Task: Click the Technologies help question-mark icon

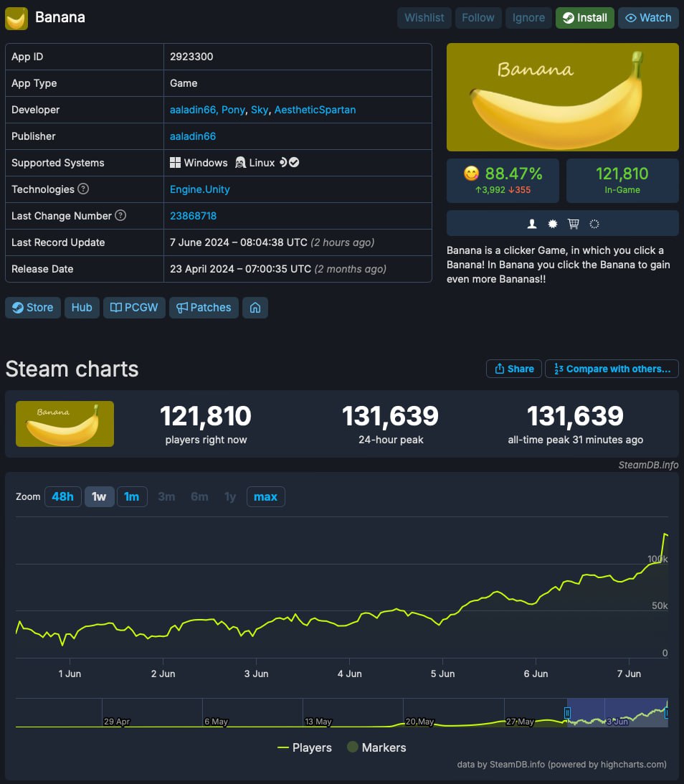Action: (x=83, y=189)
